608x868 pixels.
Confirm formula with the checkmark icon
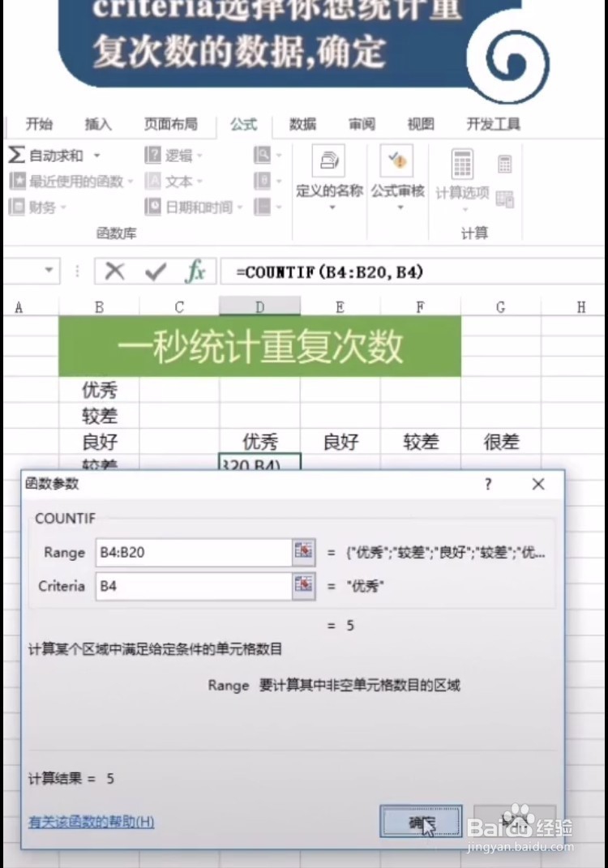pyautogui.click(x=155, y=272)
